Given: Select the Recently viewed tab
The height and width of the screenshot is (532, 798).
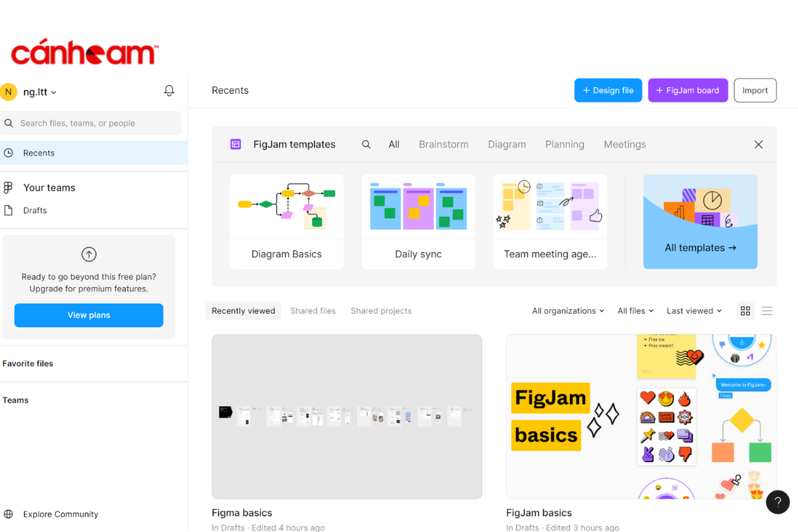Looking at the screenshot, I should 243,311.
